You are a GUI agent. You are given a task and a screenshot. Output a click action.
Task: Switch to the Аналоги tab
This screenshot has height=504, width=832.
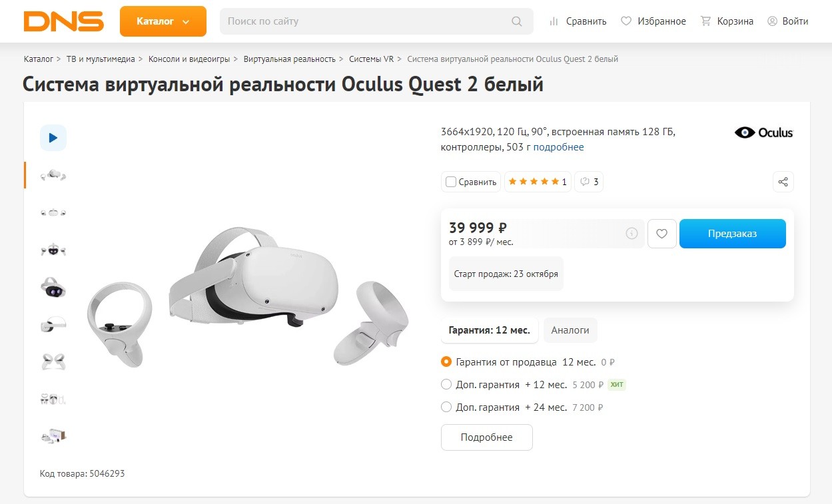(570, 330)
